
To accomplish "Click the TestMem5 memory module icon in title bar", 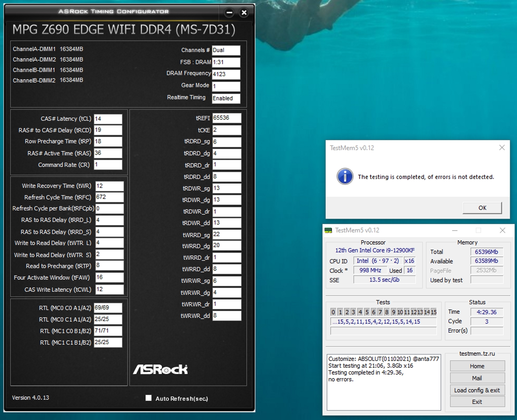I will 328,230.
